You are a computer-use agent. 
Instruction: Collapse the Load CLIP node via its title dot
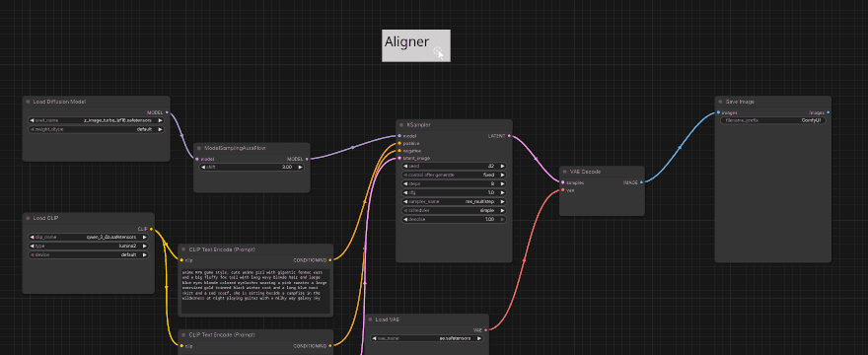[x=28, y=218]
